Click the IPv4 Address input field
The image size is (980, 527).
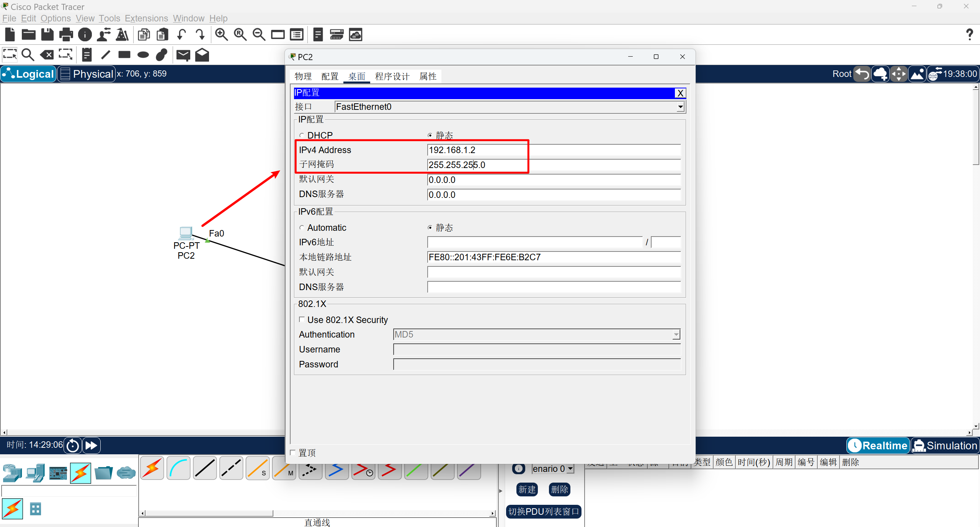pyautogui.click(x=554, y=150)
